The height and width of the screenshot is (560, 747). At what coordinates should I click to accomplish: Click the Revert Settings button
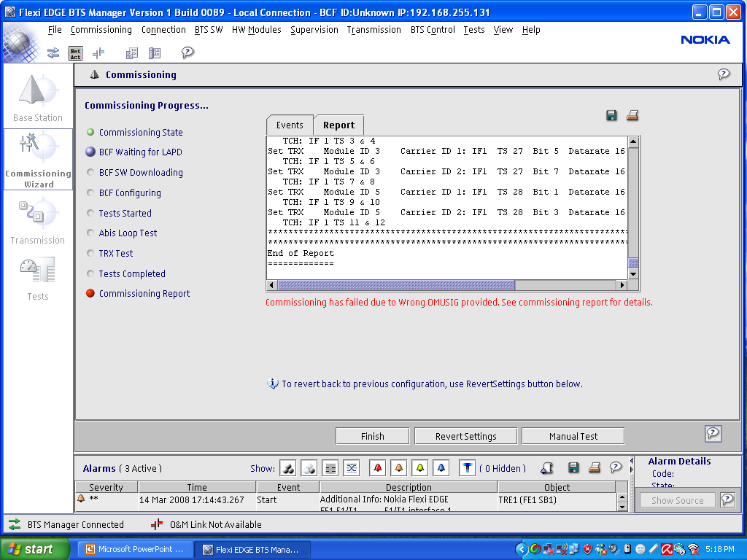pyautogui.click(x=465, y=436)
